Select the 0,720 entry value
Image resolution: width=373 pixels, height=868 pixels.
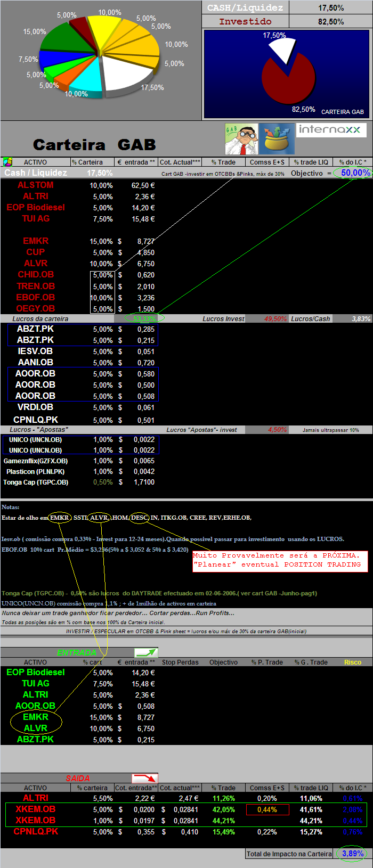point(146,363)
